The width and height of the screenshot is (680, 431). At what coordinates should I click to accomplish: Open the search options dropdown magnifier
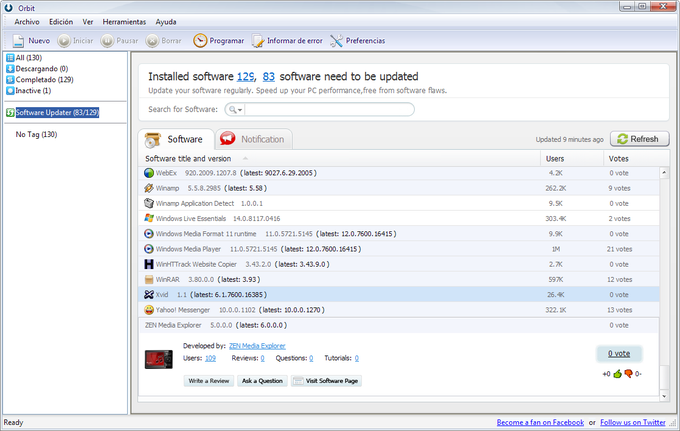pos(235,110)
